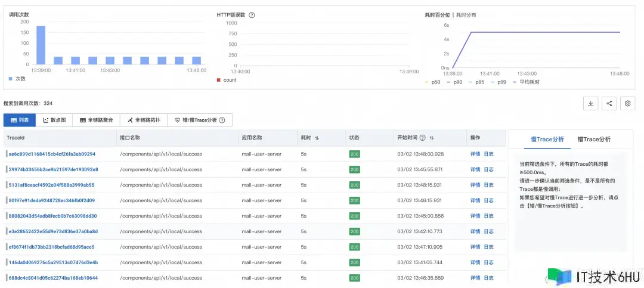Click help icon in 开始时间 header
The width and height of the screenshot is (644, 288).
(422, 138)
